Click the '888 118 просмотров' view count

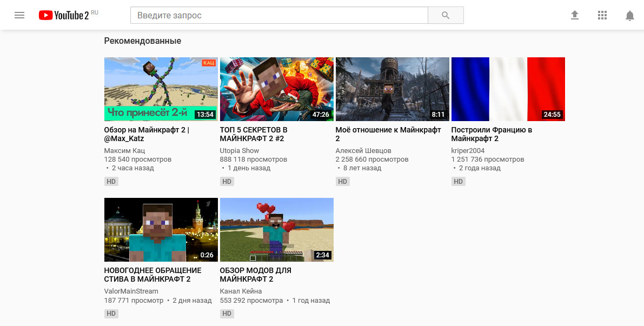click(254, 159)
